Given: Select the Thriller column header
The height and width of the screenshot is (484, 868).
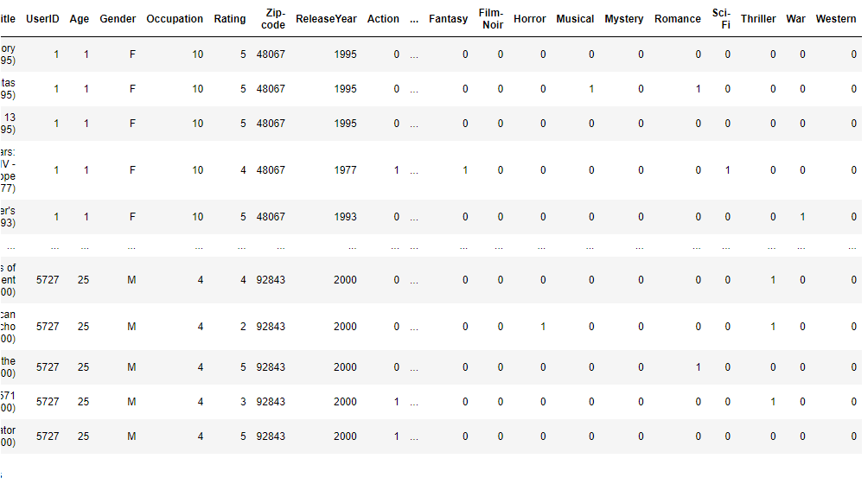Looking at the screenshot, I should coord(758,19).
